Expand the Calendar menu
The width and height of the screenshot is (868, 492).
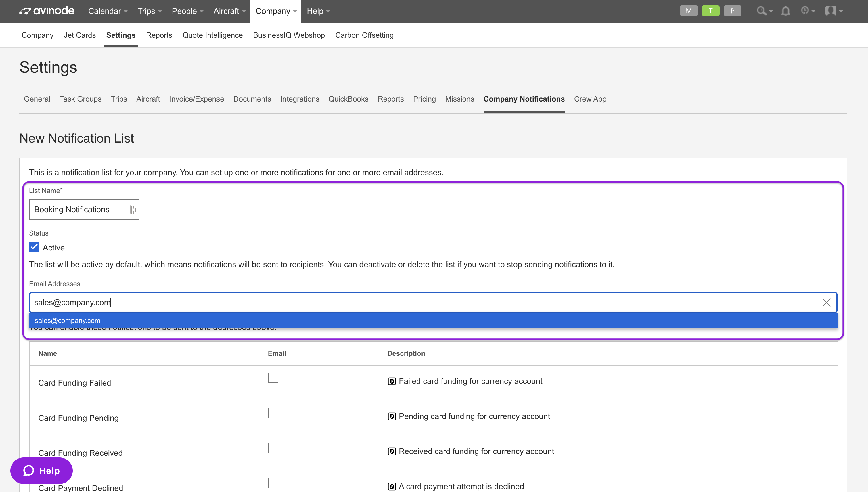coord(108,11)
